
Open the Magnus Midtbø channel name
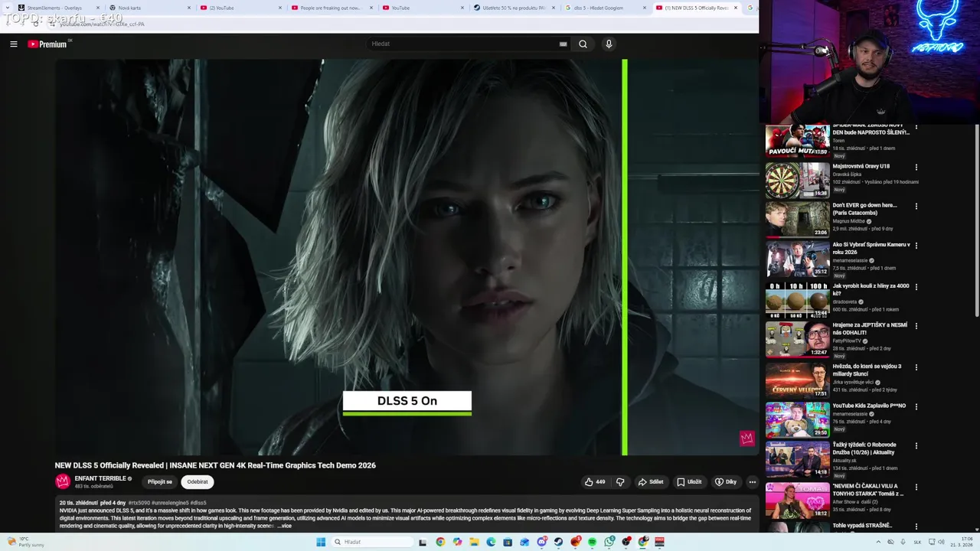click(850, 221)
